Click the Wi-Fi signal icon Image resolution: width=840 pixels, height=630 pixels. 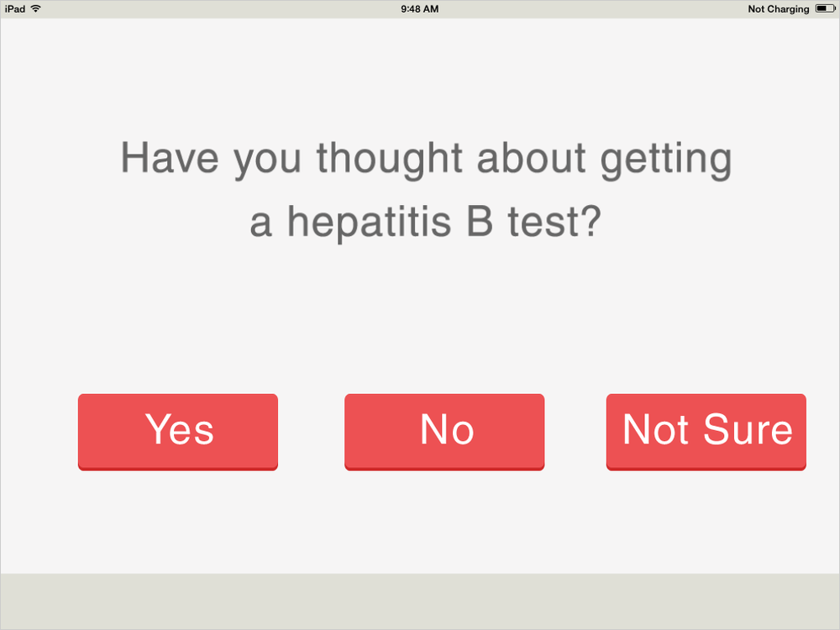tap(36, 8)
